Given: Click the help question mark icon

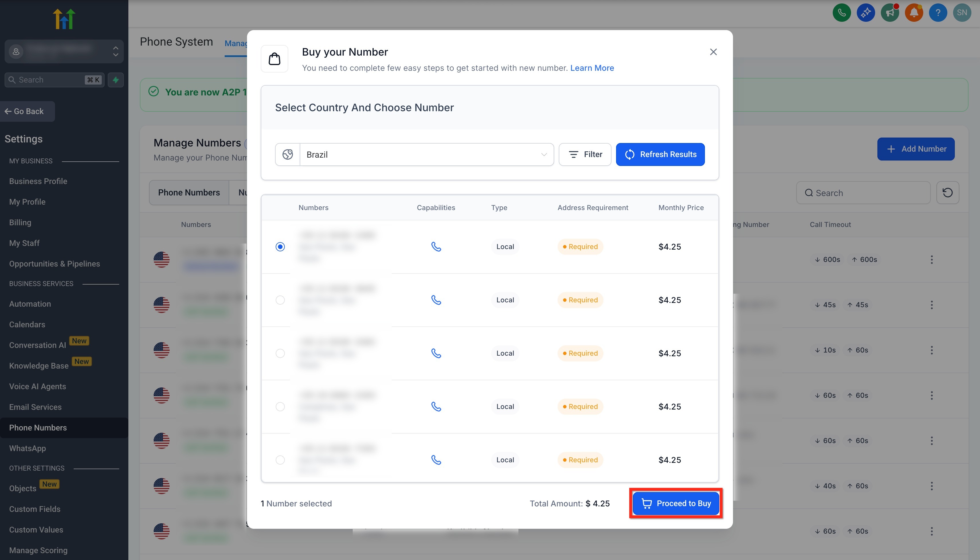Looking at the screenshot, I should pyautogui.click(x=938, y=13).
